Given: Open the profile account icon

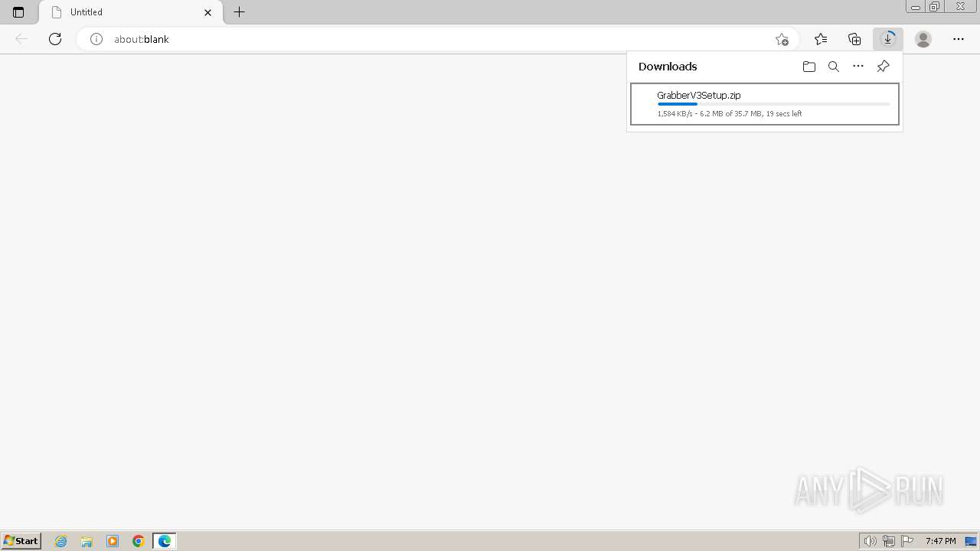Looking at the screenshot, I should coord(923,39).
